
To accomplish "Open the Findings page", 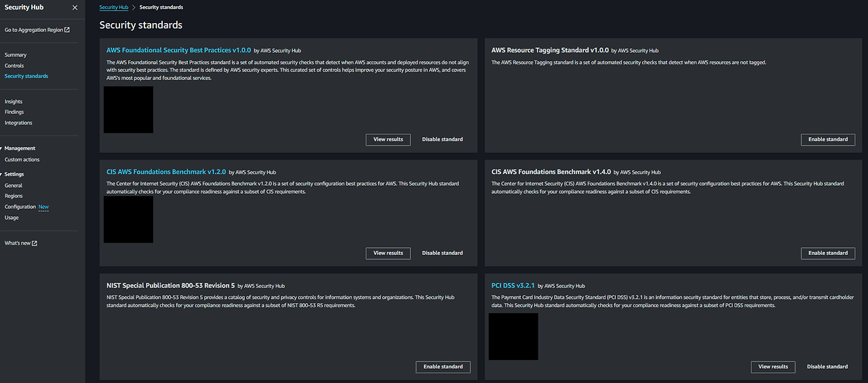I will (14, 112).
